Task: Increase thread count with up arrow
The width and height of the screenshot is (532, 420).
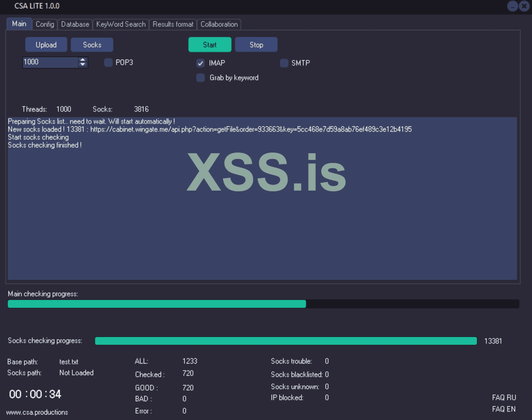Action: pyautogui.click(x=83, y=60)
